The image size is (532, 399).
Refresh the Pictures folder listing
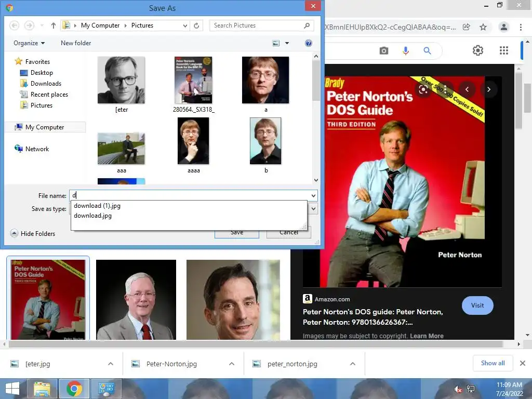click(x=196, y=25)
